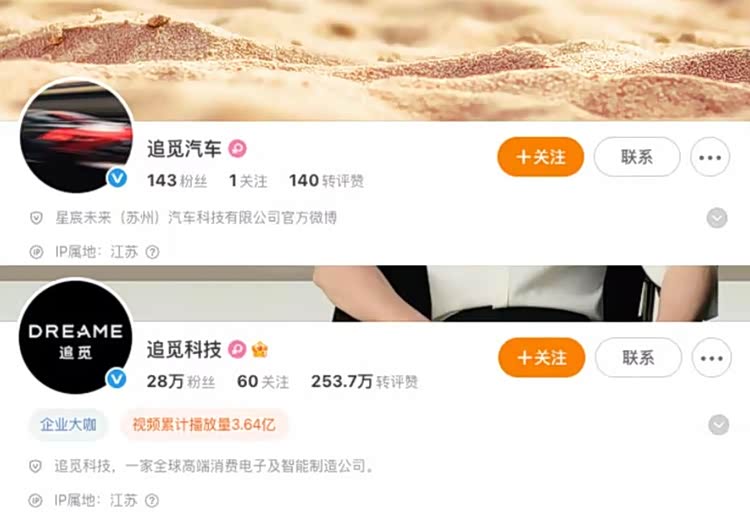Follow the 追觅科技 account with +关注

541,358
